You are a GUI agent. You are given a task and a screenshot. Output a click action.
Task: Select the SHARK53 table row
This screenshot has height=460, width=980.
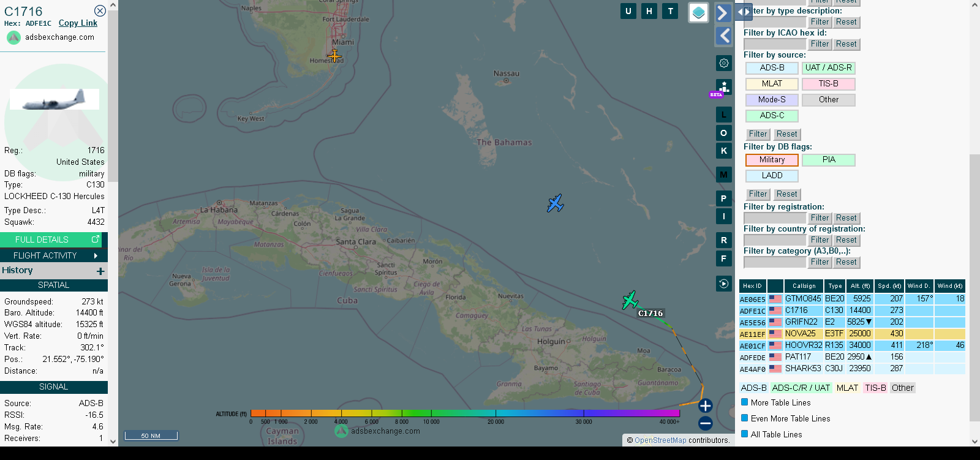pos(852,369)
